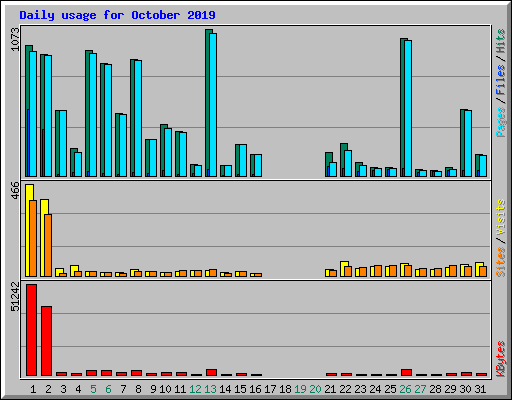This screenshot has width=512, height=400.
Task: Click the cyan hits bar for day 5
Action: (x=93, y=115)
